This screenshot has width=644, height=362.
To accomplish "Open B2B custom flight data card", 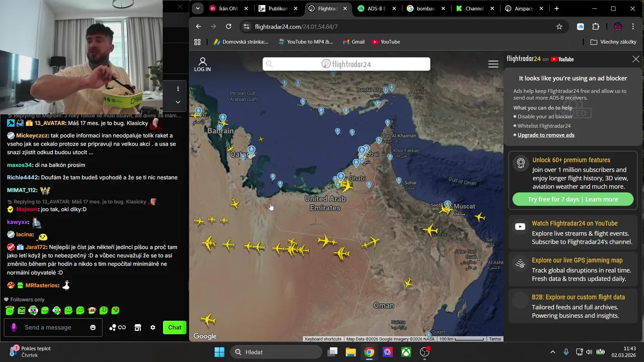I will (573, 306).
